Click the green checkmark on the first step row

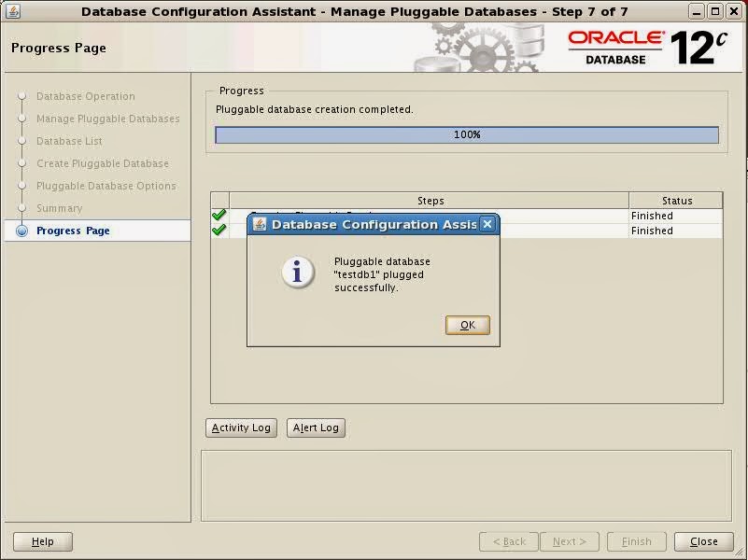click(x=219, y=216)
